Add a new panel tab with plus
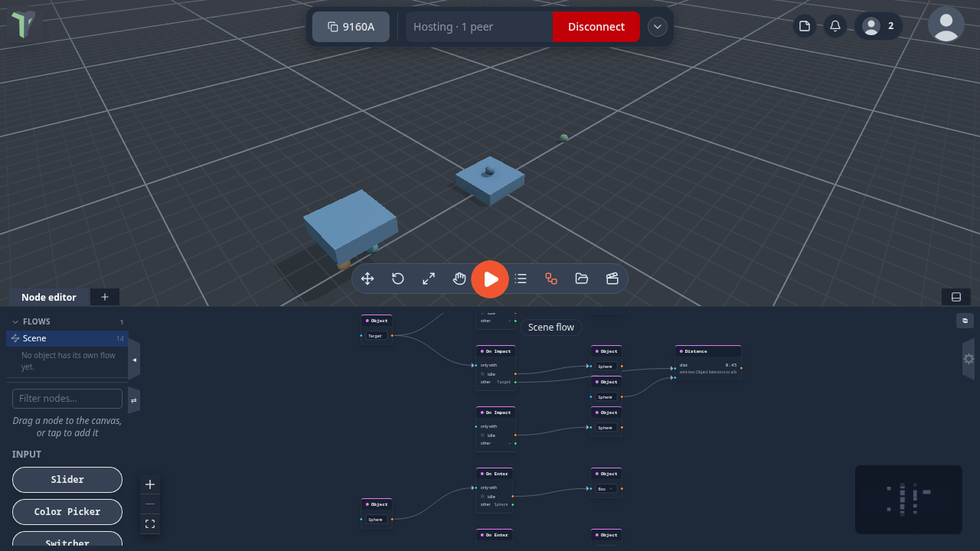The width and height of the screenshot is (980, 551). 105,297
